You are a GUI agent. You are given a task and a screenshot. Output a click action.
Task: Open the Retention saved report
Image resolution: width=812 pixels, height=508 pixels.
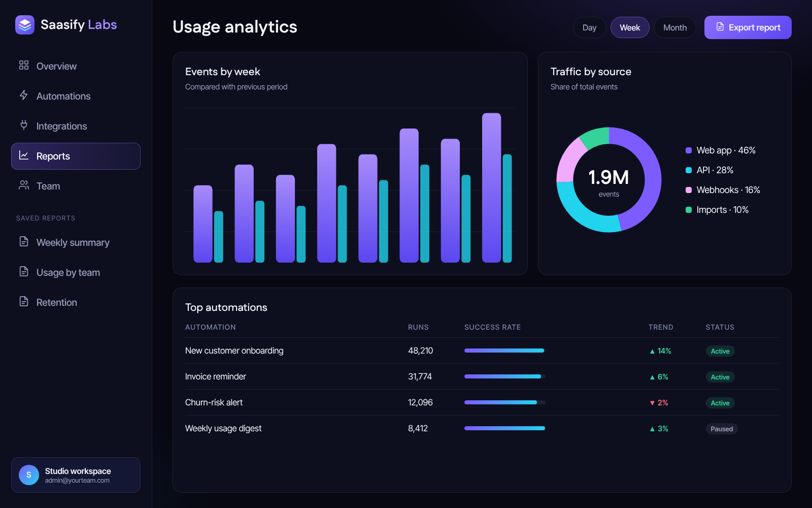(76, 302)
